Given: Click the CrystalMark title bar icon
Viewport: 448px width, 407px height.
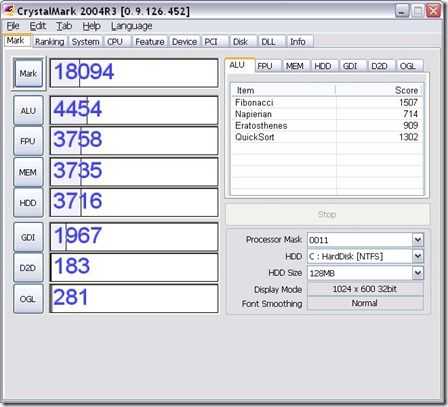Looking at the screenshot, I should point(8,10).
